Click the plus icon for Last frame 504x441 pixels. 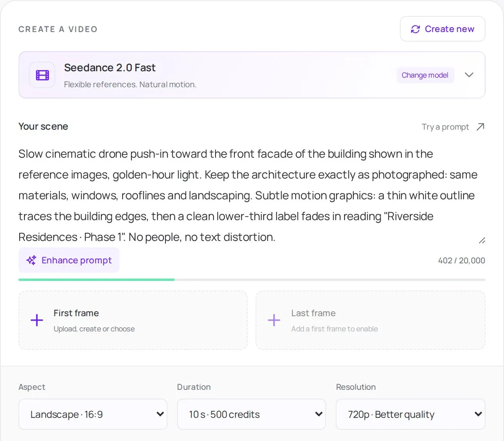coord(274,320)
